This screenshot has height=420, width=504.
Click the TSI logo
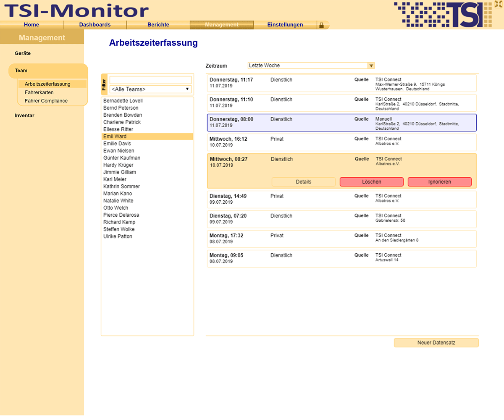(443, 15)
